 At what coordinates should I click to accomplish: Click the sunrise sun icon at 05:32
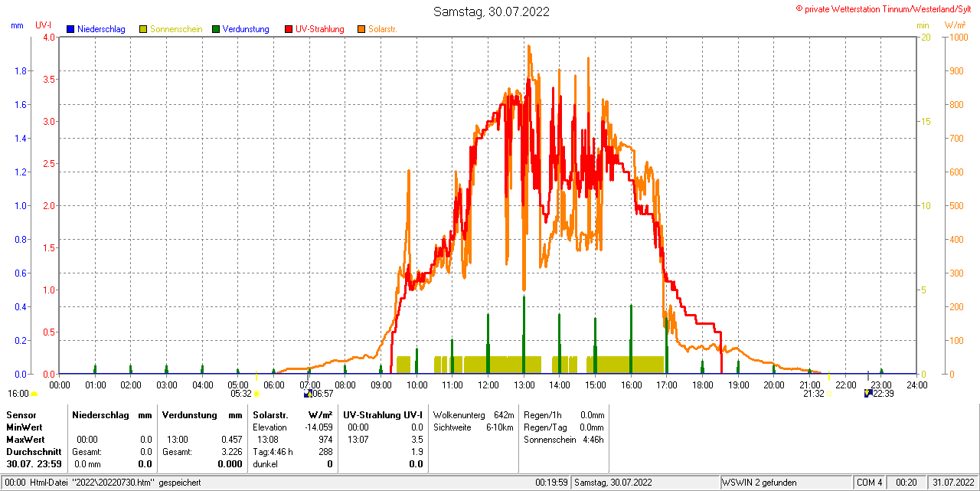(x=256, y=394)
